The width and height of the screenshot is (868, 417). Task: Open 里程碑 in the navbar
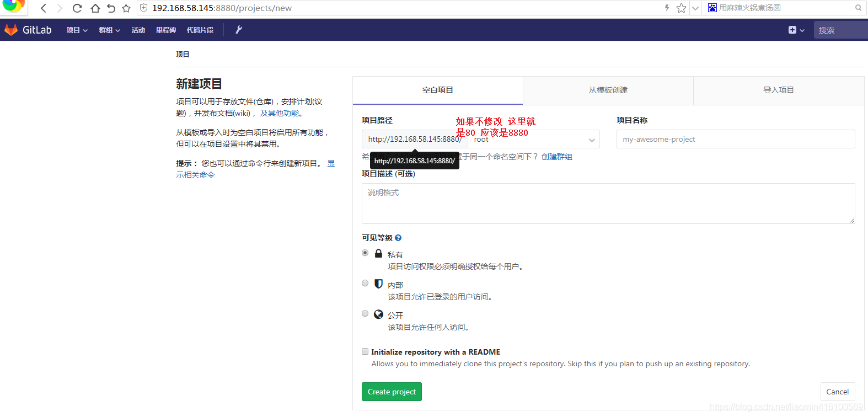coord(166,30)
